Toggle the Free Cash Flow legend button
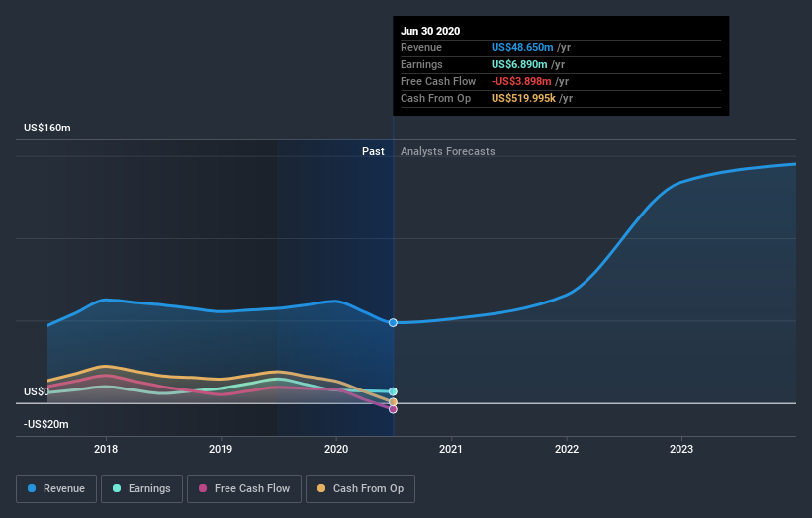This screenshot has width=812, height=518. click(244, 489)
